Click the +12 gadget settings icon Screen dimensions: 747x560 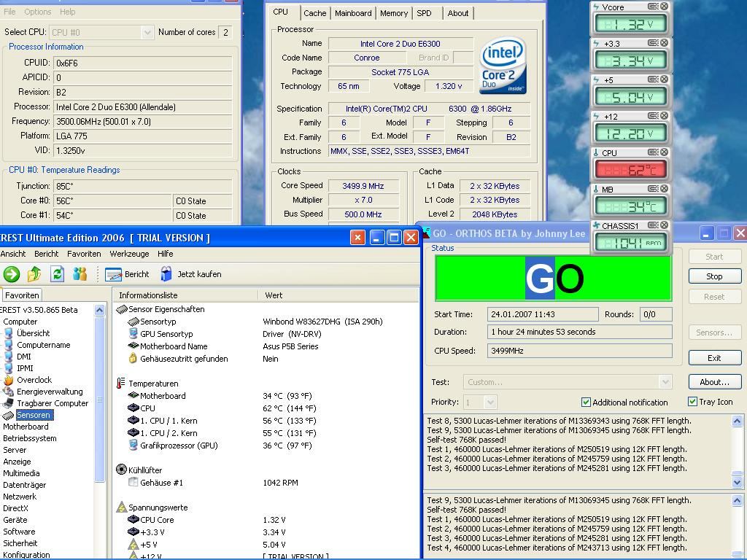[653, 116]
